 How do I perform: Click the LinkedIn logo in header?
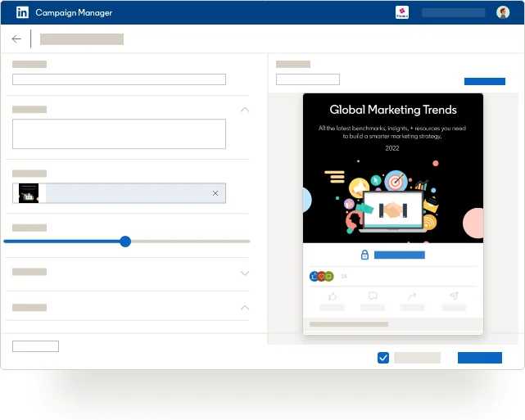click(22, 13)
